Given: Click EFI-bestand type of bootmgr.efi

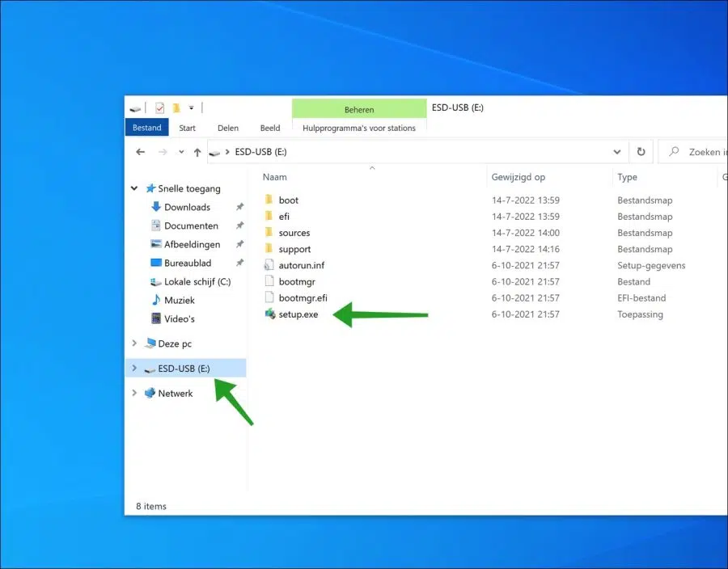Looking at the screenshot, I should point(641,297).
